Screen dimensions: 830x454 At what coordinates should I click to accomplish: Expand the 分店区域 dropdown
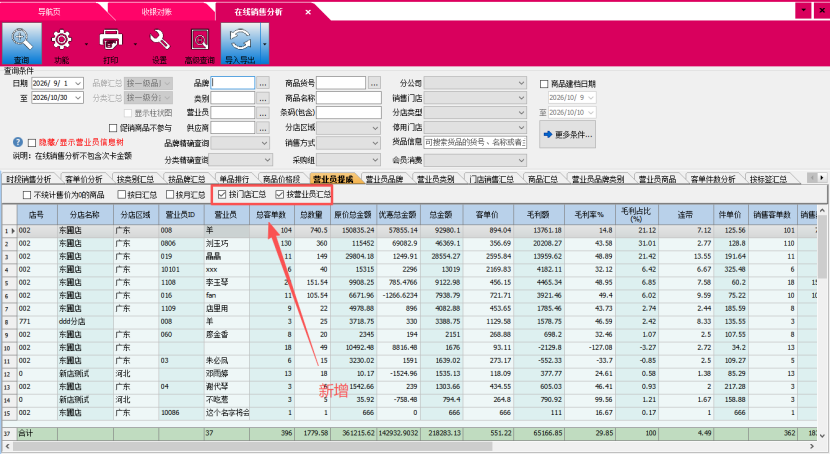pos(375,128)
